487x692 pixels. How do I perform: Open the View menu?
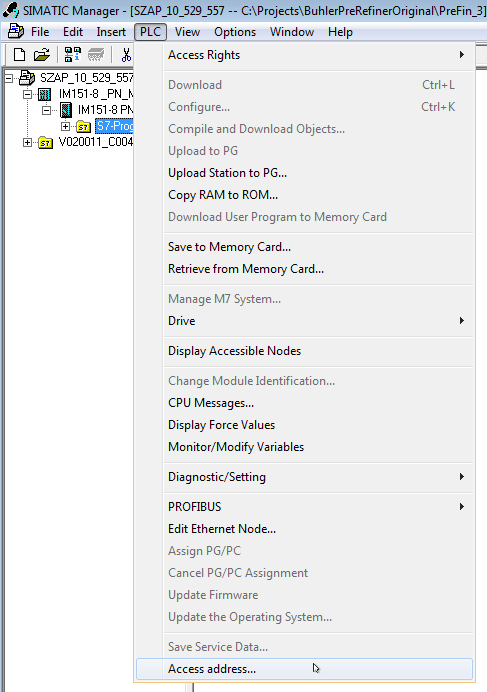click(187, 32)
